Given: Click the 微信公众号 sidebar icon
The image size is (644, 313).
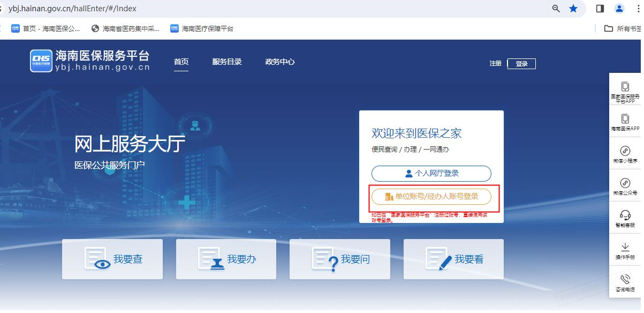Looking at the screenshot, I should coord(625,183).
